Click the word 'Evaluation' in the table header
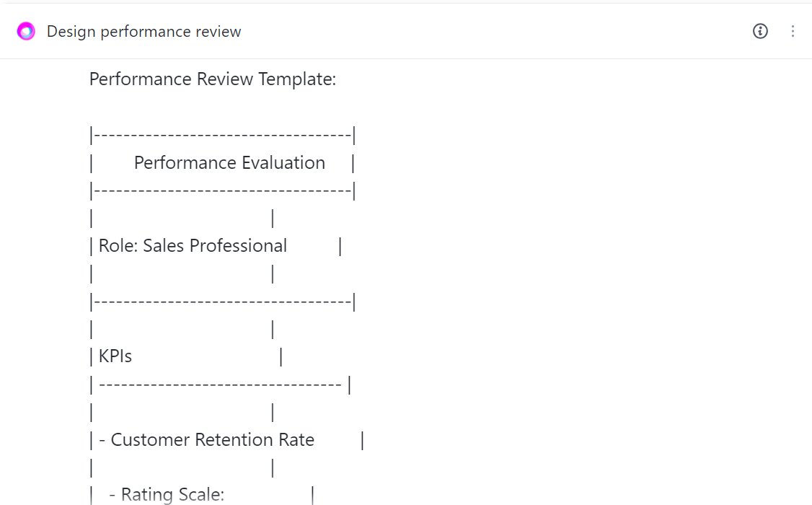Image resolution: width=812 pixels, height=505 pixels. 283,163
